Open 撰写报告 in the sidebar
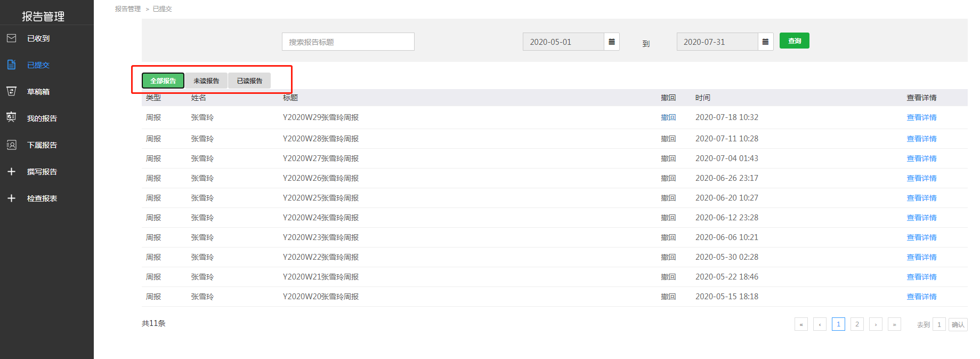Viewport: 980px width, 359px height. click(42, 172)
